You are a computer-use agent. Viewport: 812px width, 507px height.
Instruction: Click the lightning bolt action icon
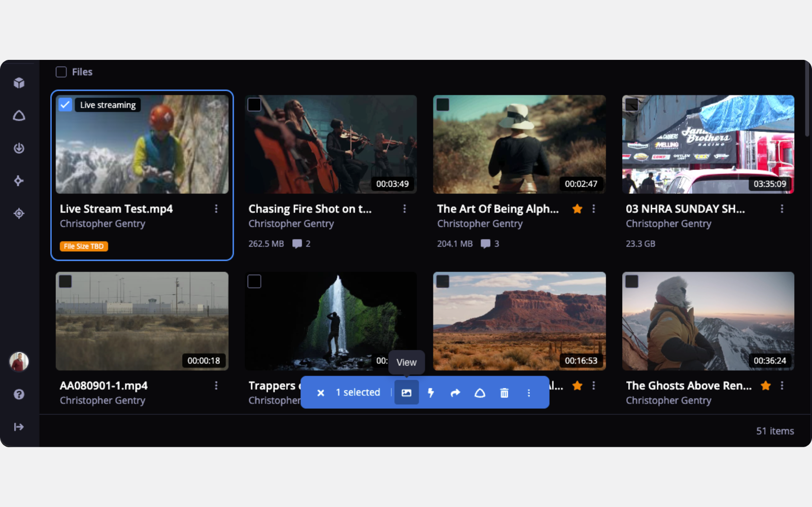coord(431,392)
